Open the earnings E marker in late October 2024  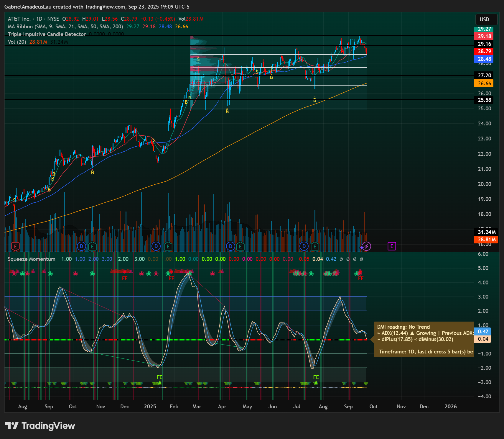92,246
